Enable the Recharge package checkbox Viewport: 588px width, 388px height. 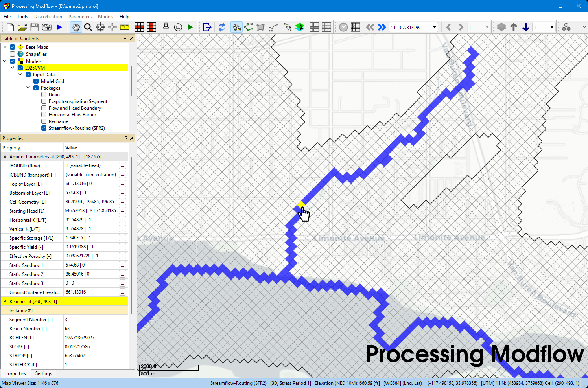[44, 121]
